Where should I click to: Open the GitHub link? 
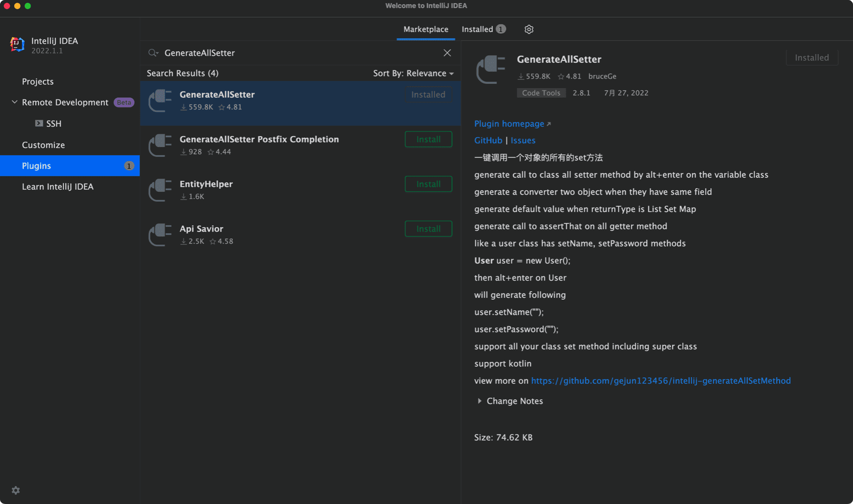pyautogui.click(x=488, y=141)
